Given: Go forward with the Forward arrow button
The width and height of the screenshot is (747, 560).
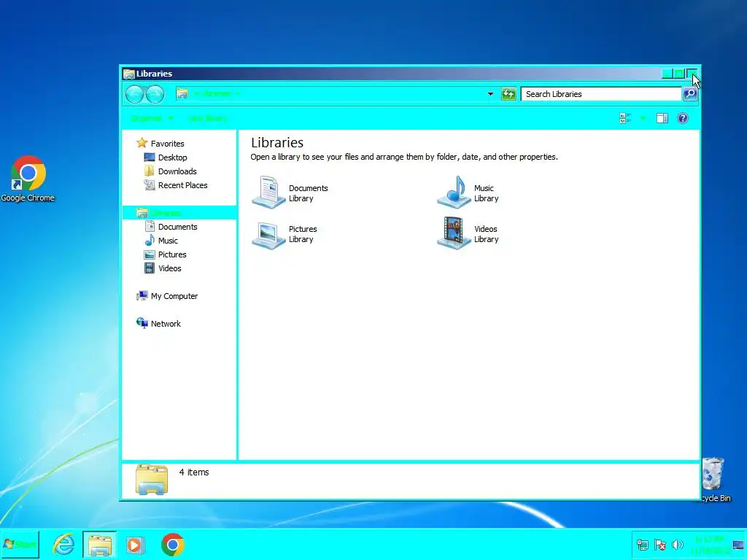Looking at the screenshot, I should click(x=155, y=94).
